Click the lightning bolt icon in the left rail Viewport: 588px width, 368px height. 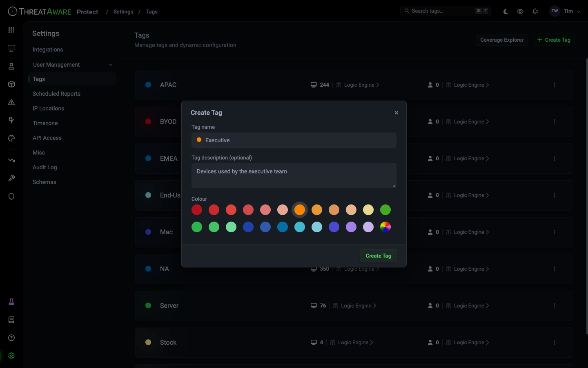[11, 120]
